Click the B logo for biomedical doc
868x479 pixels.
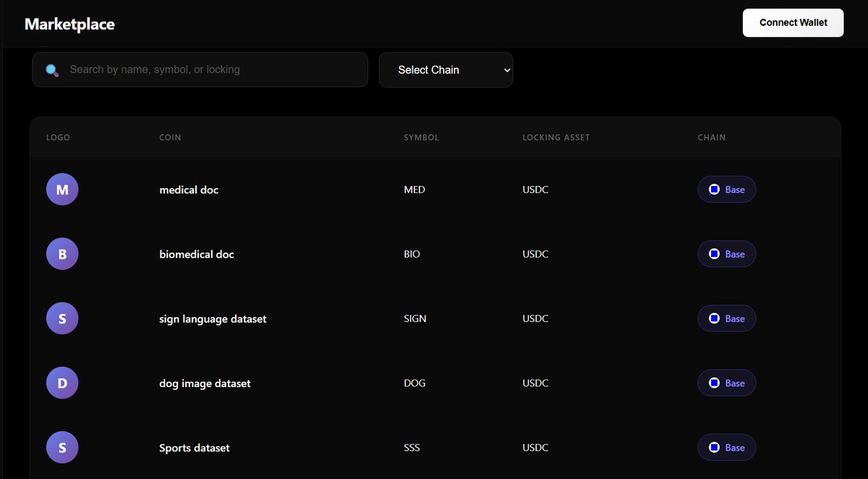(x=62, y=254)
